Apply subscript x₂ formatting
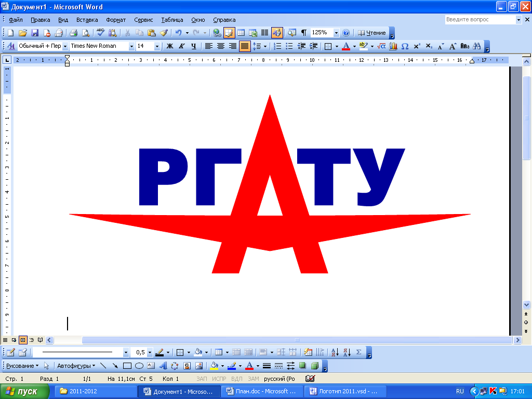532x399 pixels. point(429,46)
